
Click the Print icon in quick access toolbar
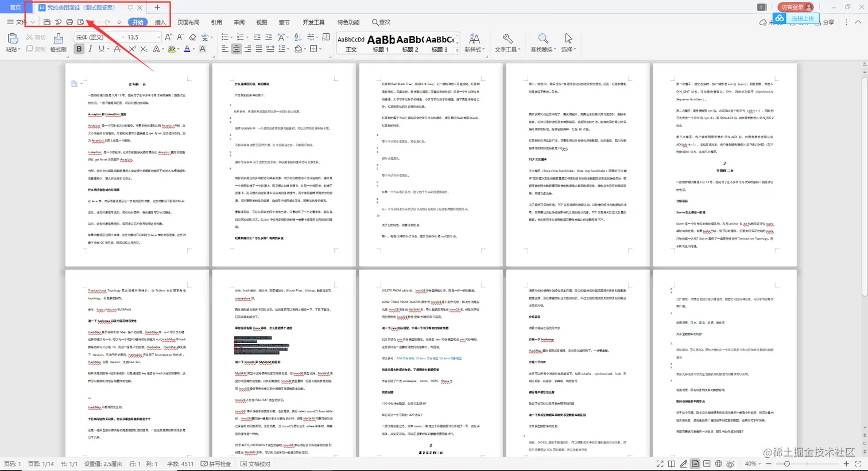(69, 22)
